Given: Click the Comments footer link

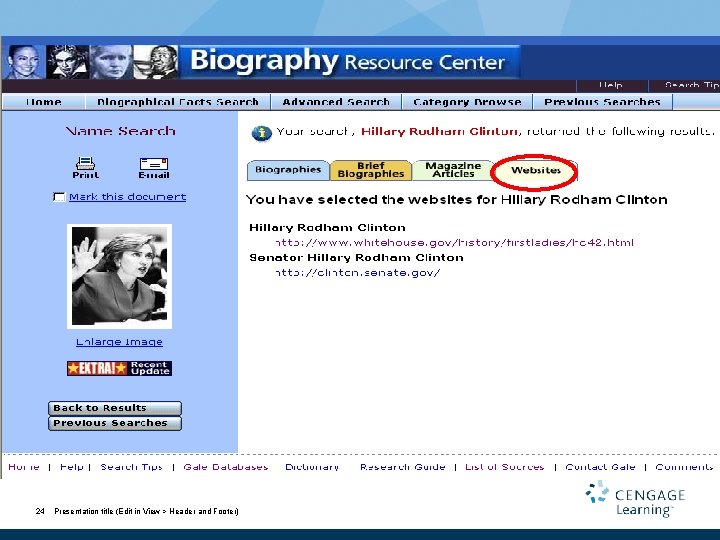Looking at the screenshot, I should click(684, 467).
